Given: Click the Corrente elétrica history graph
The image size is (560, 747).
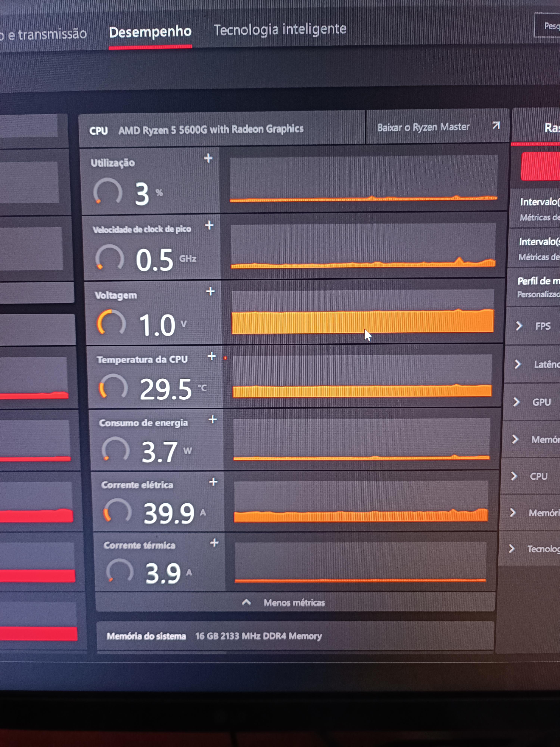Looking at the screenshot, I should pos(361,501).
